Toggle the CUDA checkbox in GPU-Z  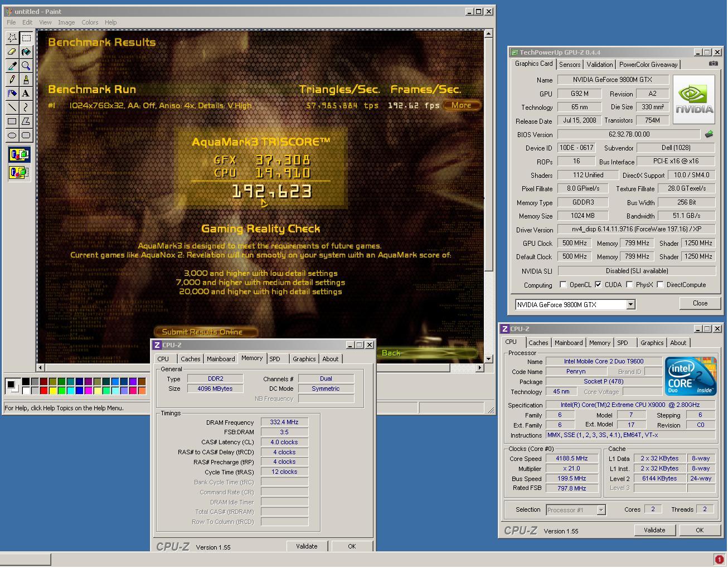pos(598,285)
